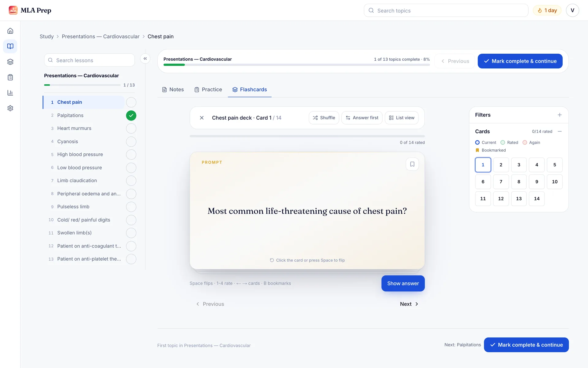Expand the Filters section with plus
Screen dimensions: 588x368
(560, 115)
